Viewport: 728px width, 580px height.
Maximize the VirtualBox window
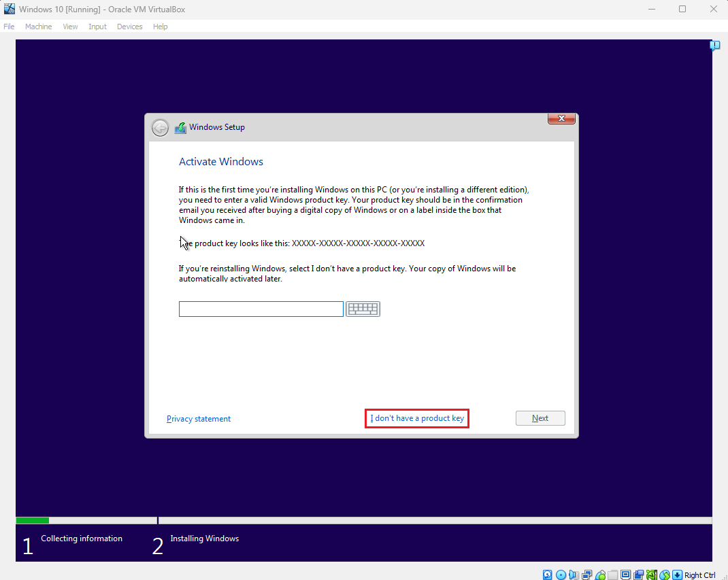pos(682,9)
